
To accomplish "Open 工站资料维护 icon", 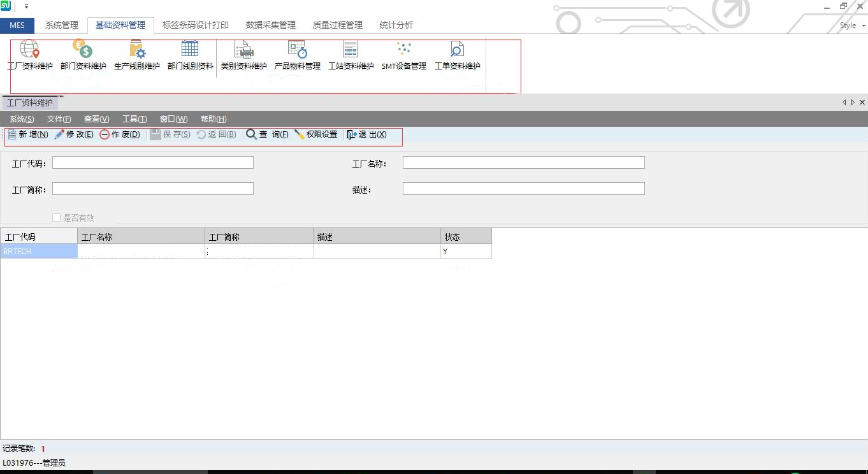I will pyautogui.click(x=351, y=50).
